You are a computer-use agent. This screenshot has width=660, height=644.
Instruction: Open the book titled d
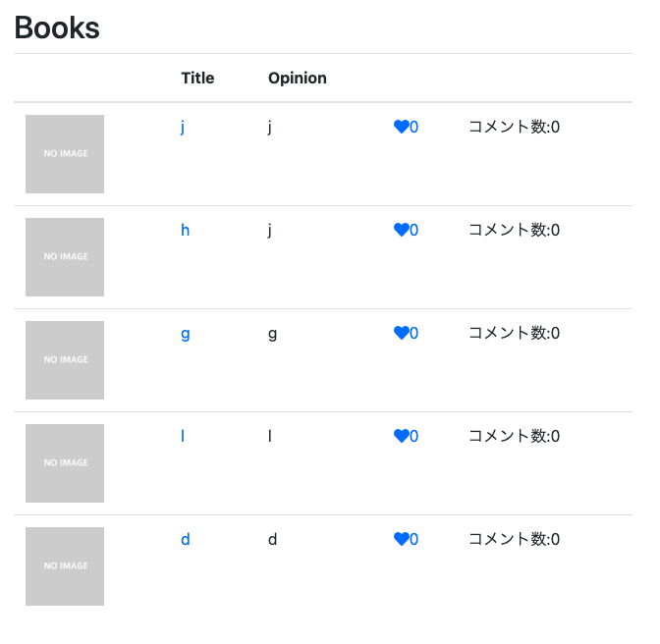click(186, 539)
